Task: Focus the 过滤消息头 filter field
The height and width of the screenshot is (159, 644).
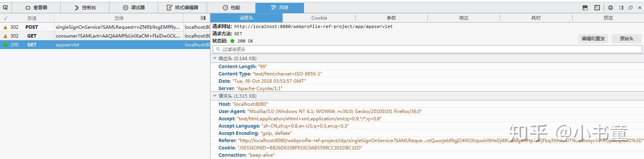Action: 427,49
